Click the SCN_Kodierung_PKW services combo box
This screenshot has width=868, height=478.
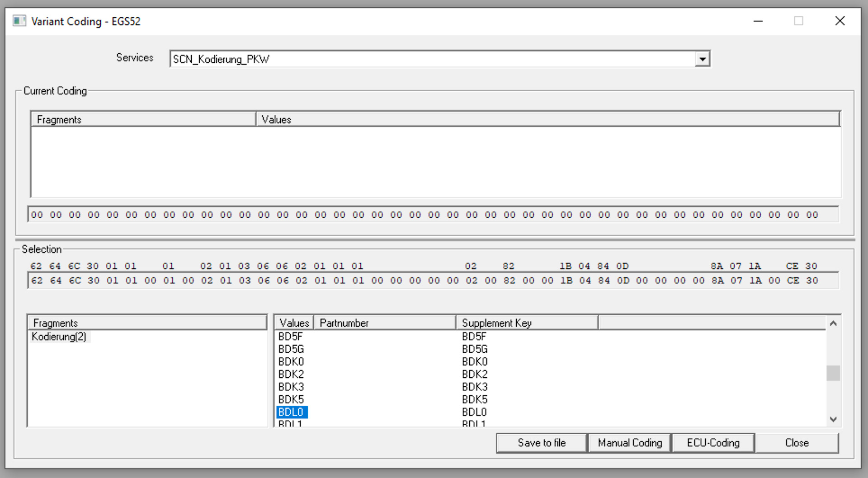click(440, 59)
